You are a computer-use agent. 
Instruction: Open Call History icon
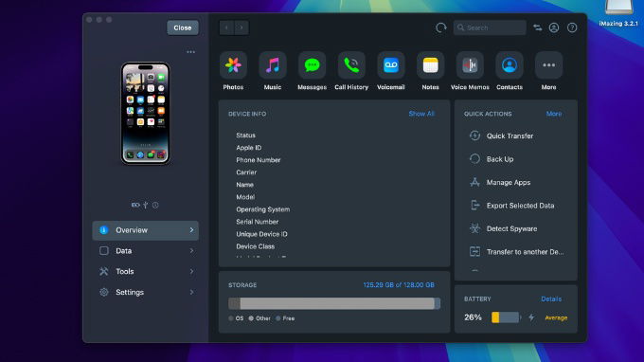(x=351, y=65)
